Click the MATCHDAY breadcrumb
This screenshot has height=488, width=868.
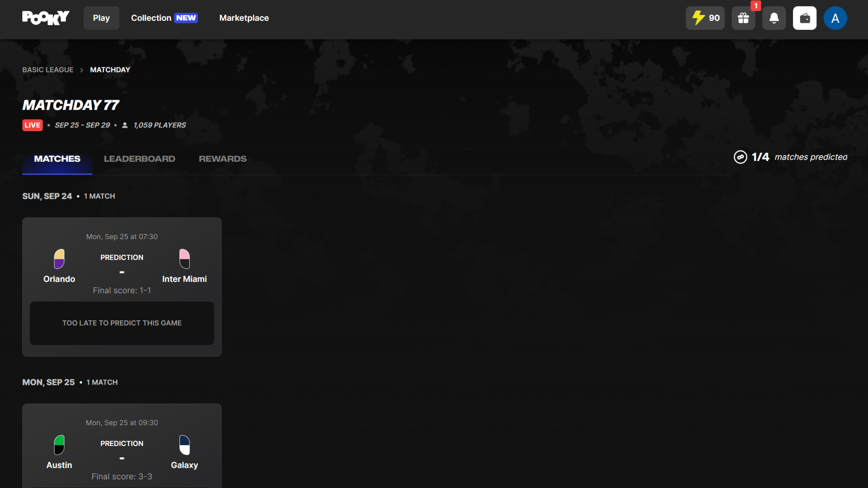(110, 70)
